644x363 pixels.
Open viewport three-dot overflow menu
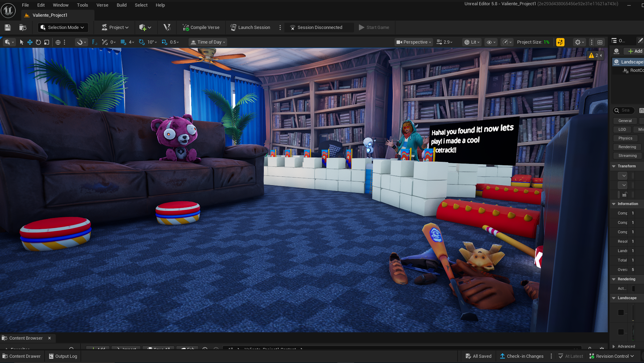592,42
